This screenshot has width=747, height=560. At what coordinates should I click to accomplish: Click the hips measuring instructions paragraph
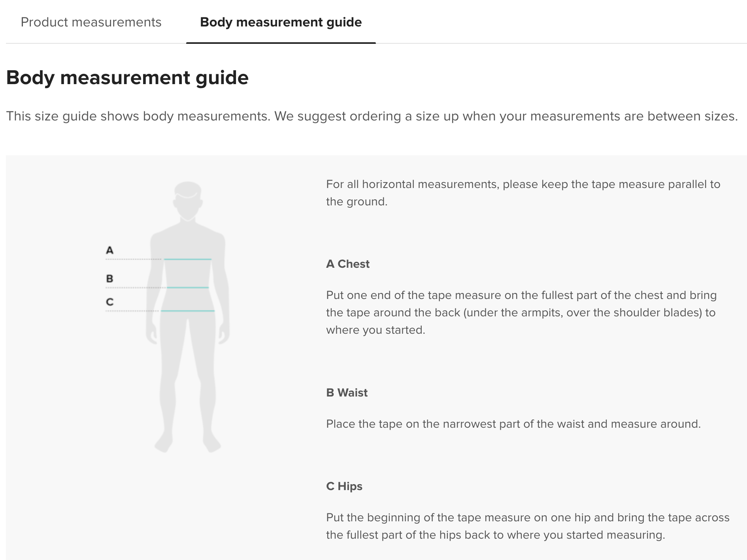tap(528, 526)
